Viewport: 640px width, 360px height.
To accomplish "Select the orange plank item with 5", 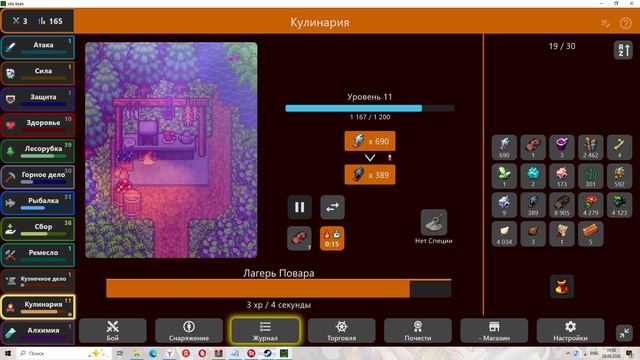I will [591, 234].
